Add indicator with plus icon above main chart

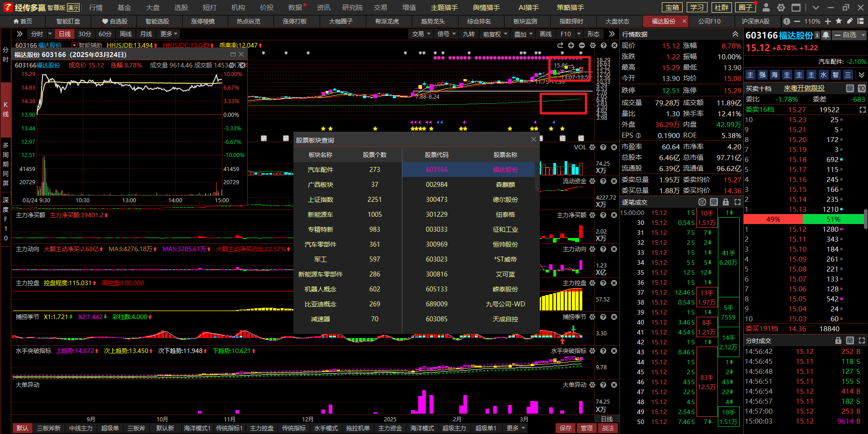point(571,45)
